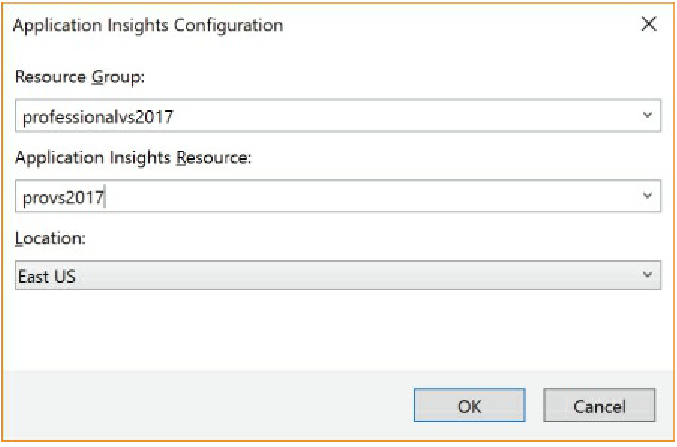Click the dialog title bar text
Image resolution: width=677 pixels, height=447 pixels.
(147, 25)
